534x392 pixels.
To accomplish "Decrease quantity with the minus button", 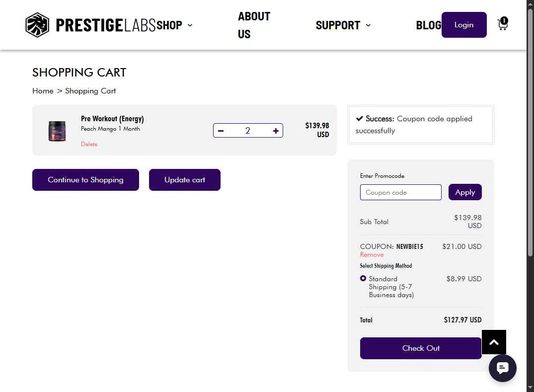I will (221, 131).
